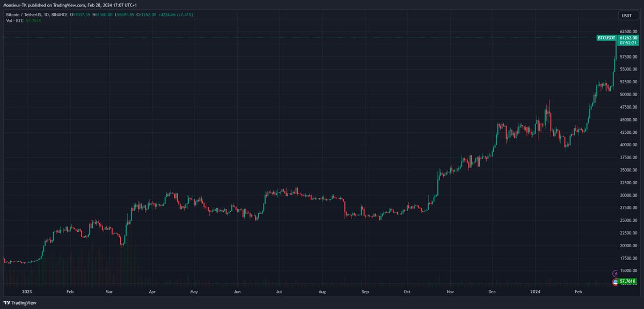Click the Mar time axis label
Screen dimensions: 644x309
point(109,291)
